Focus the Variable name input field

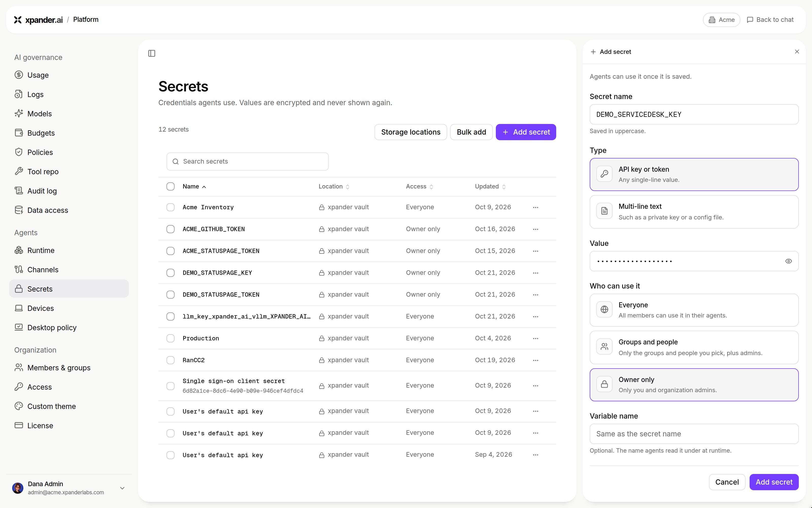(x=694, y=434)
